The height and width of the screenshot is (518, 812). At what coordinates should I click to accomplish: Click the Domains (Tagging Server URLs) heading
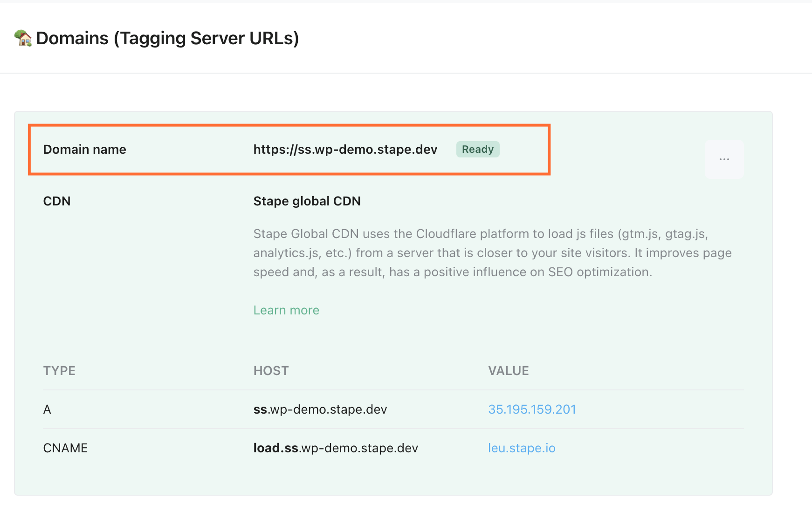[x=167, y=38]
